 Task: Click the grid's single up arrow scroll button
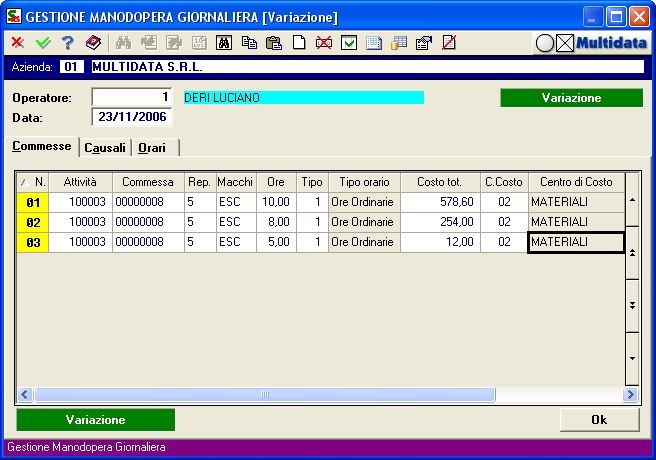pos(632,200)
